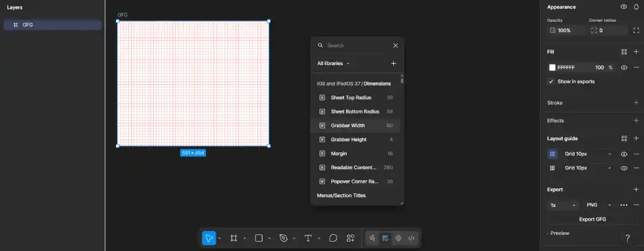Select the Comment tool
Screen dimensions: 644x251
click(333, 238)
